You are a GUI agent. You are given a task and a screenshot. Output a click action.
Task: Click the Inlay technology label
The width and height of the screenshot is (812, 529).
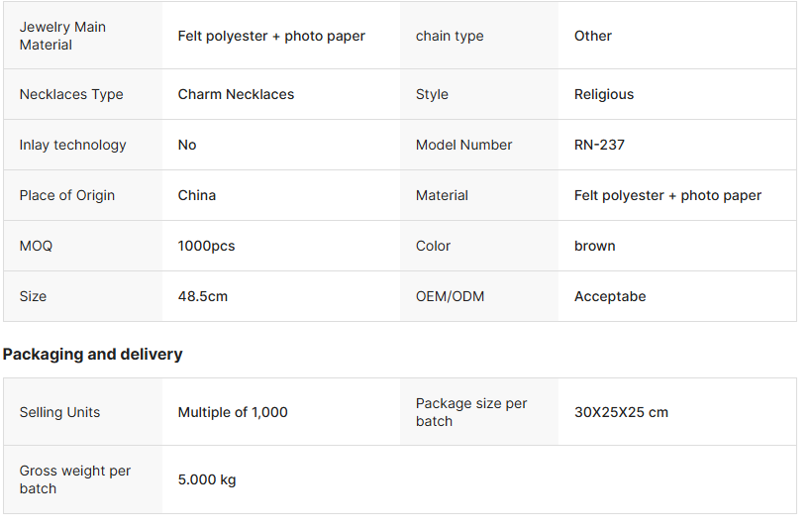click(x=72, y=145)
